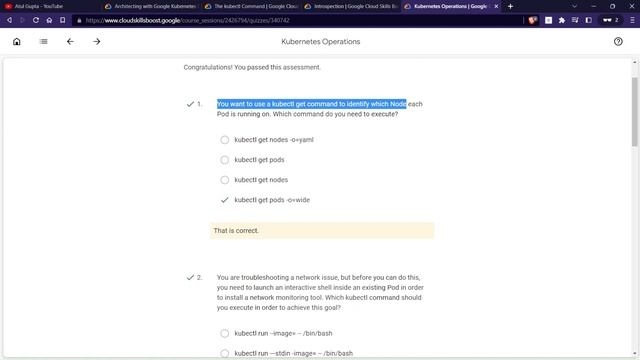Viewport: 640px width, 360px height.
Task: Click the checkmark beside question 2
Action: point(190,278)
